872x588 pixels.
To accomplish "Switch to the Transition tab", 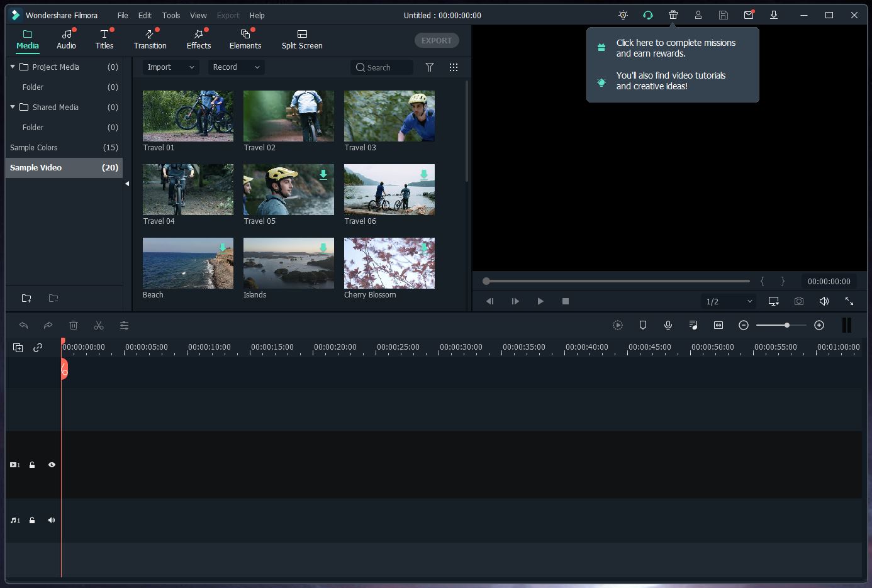I will [x=150, y=39].
